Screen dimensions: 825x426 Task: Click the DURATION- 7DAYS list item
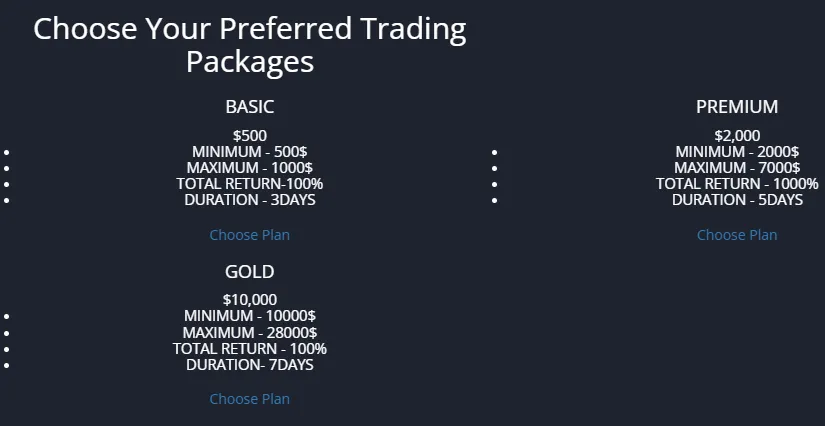[x=249, y=365]
